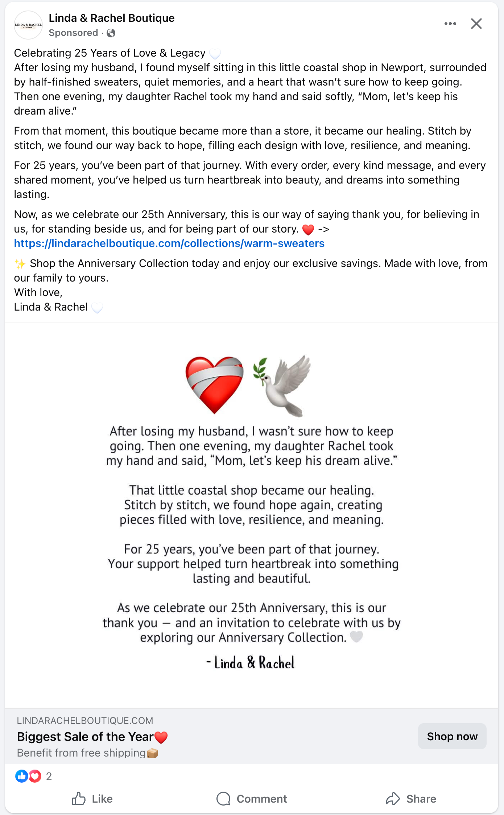Click the Comment speech bubble icon
Screen dimensions: 504x815
coord(223,799)
